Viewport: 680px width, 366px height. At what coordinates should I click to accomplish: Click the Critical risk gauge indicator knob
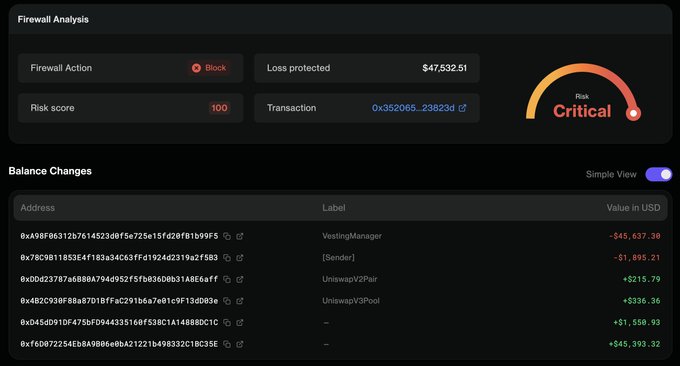tap(633, 114)
